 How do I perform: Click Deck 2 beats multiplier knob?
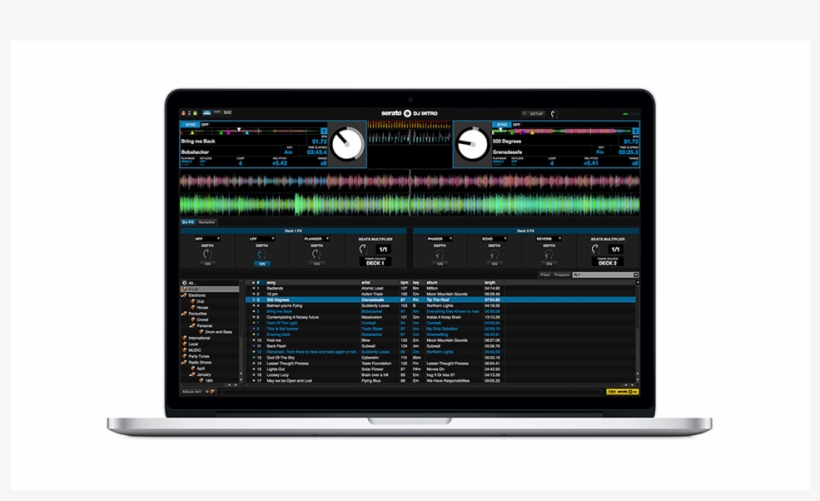click(596, 249)
